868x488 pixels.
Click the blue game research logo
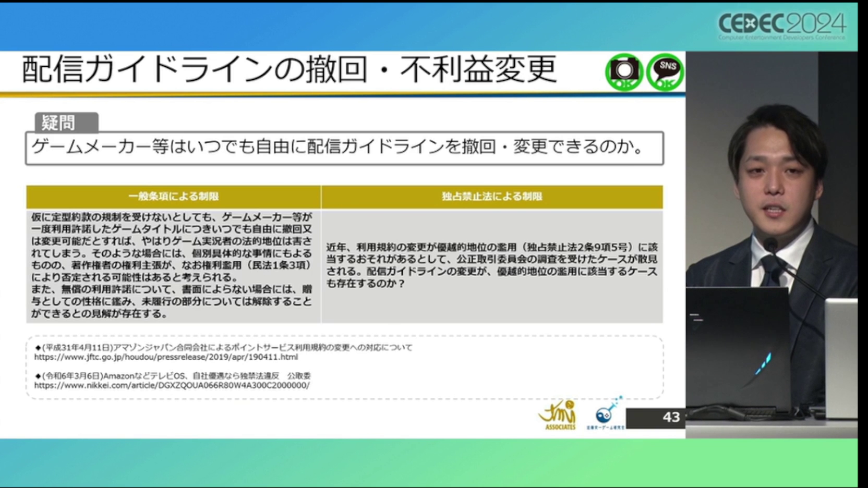(607, 413)
